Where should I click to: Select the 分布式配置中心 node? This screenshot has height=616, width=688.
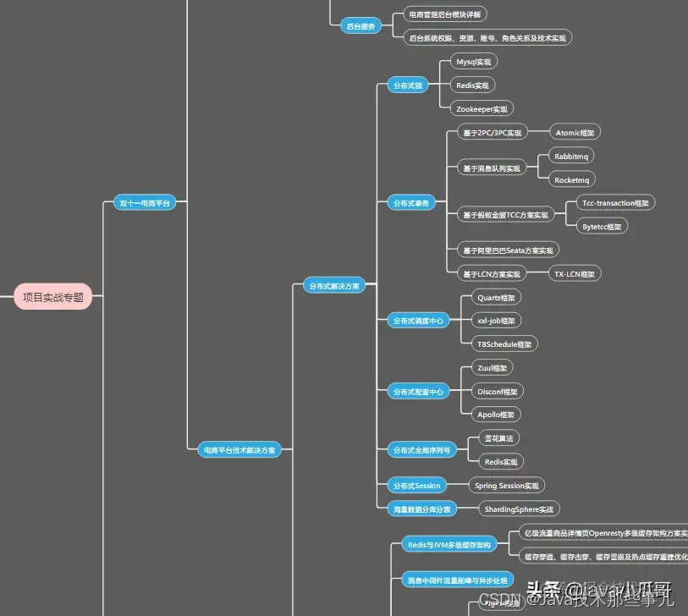coord(418,392)
